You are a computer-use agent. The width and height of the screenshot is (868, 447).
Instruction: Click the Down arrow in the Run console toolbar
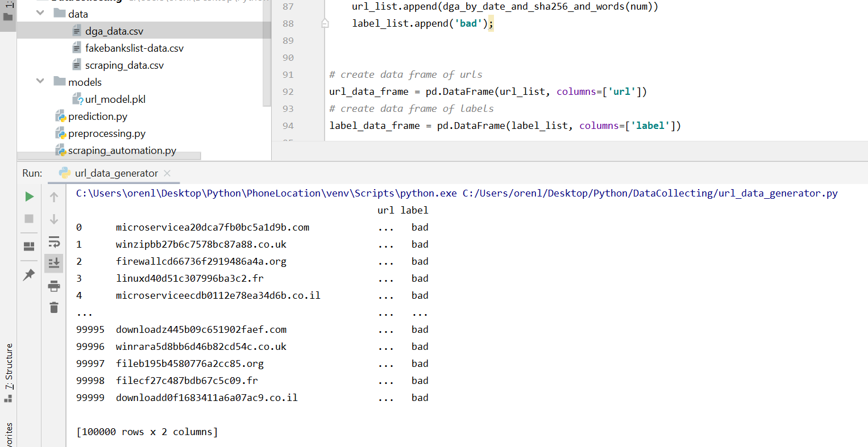pyautogui.click(x=54, y=219)
